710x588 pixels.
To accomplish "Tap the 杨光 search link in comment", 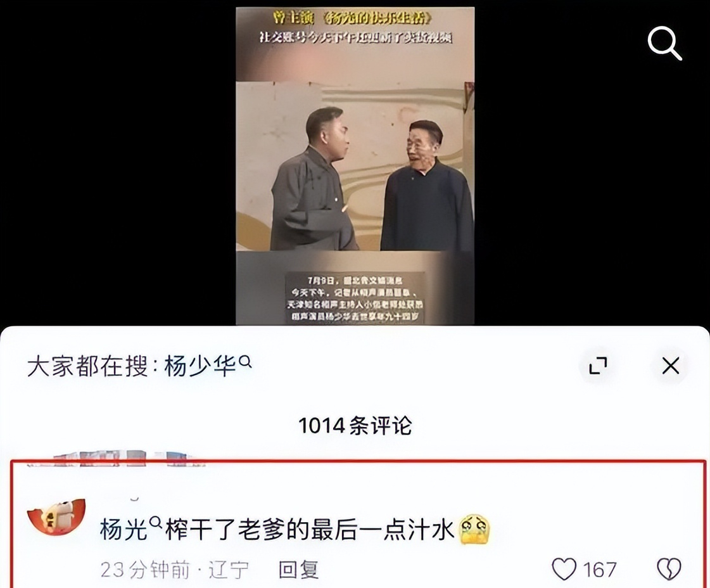I will [123, 529].
